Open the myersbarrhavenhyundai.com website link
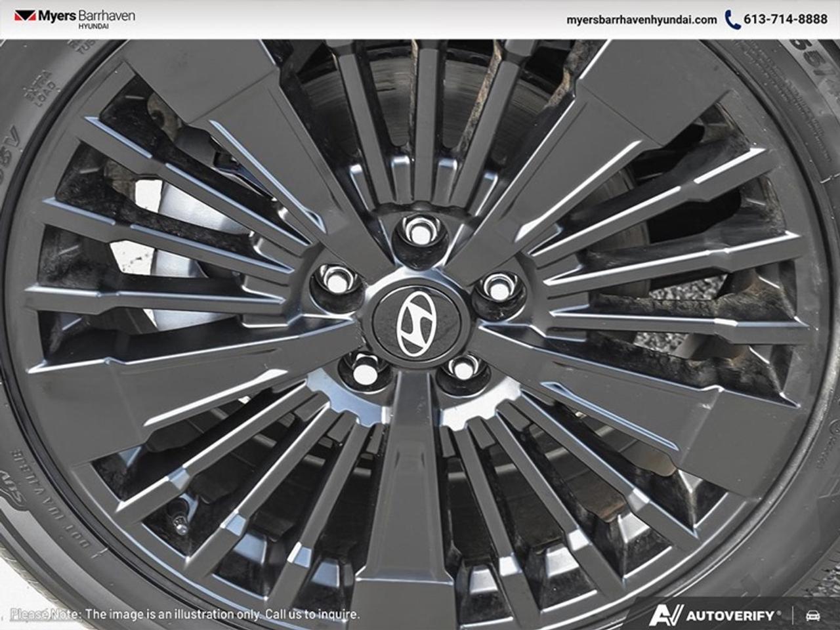This screenshot has height=630, width=840. [641, 20]
